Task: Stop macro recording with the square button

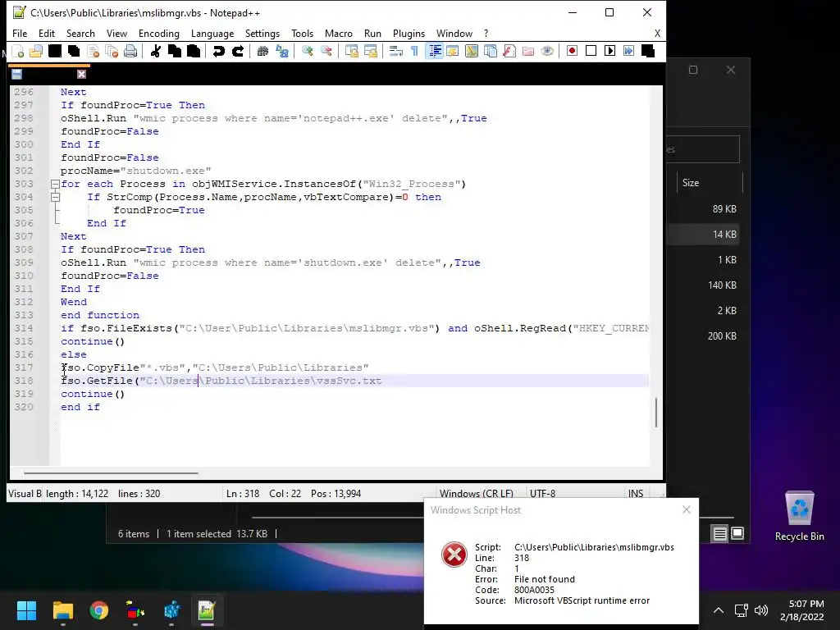Action: (591, 51)
